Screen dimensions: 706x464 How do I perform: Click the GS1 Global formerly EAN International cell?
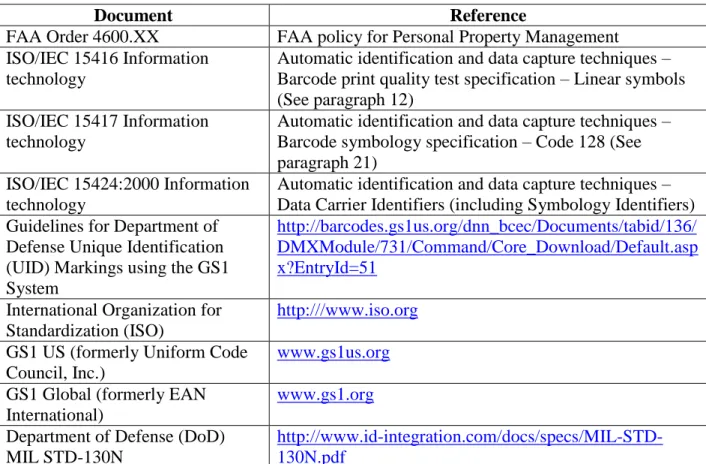click(134, 405)
